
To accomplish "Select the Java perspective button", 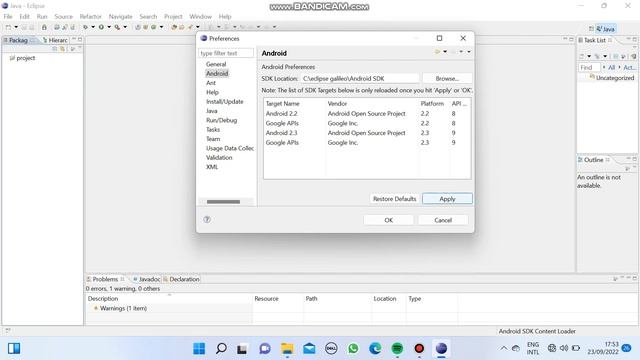I will pyautogui.click(x=606, y=29).
